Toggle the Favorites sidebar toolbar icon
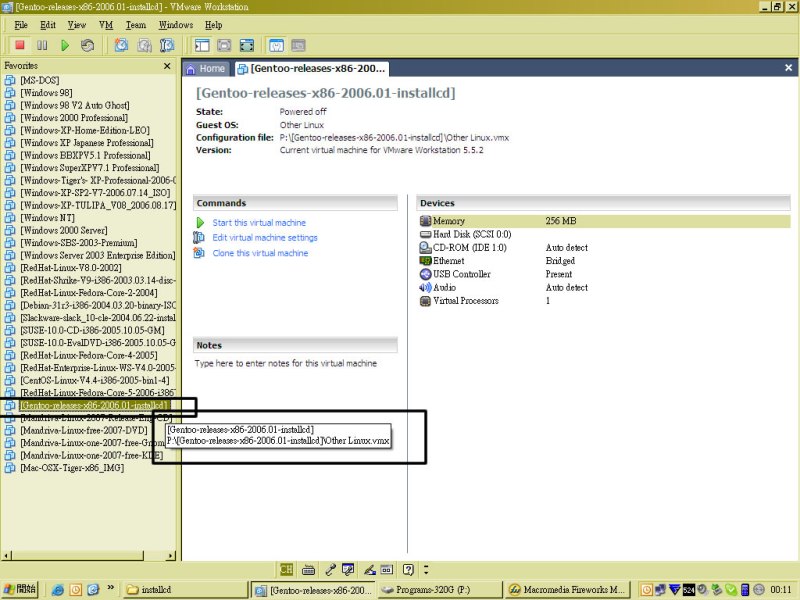This screenshot has height=600, width=800. [x=202, y=45]
